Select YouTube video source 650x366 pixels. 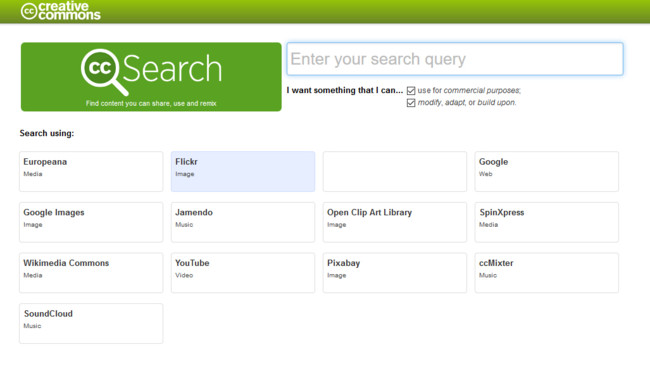point(243,273)
